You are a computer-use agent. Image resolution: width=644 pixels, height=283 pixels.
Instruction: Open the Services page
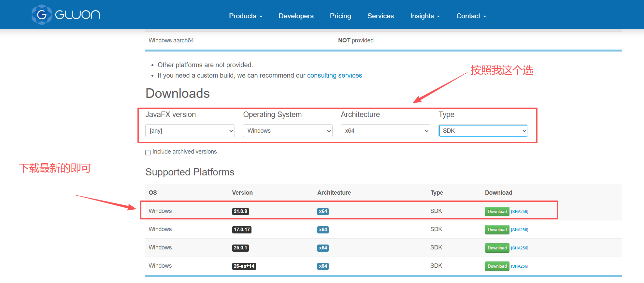click(380, 16)
